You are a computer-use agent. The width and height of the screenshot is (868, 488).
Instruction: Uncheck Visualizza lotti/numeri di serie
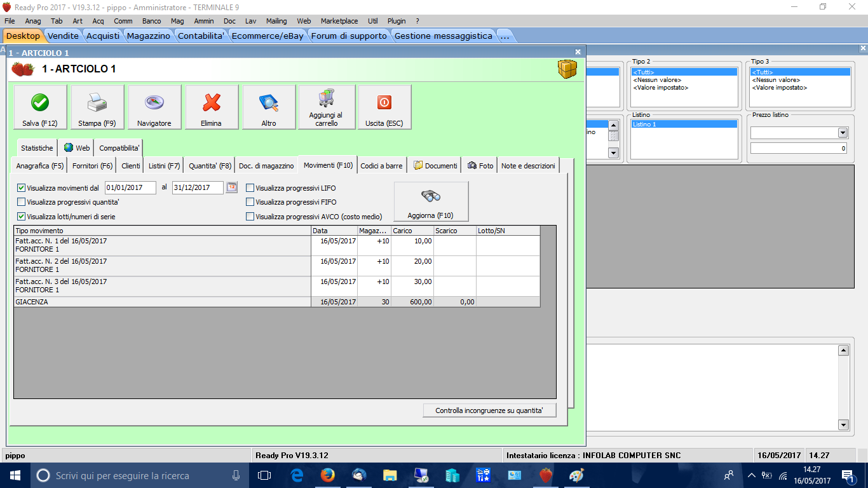[x=21, y=217]
